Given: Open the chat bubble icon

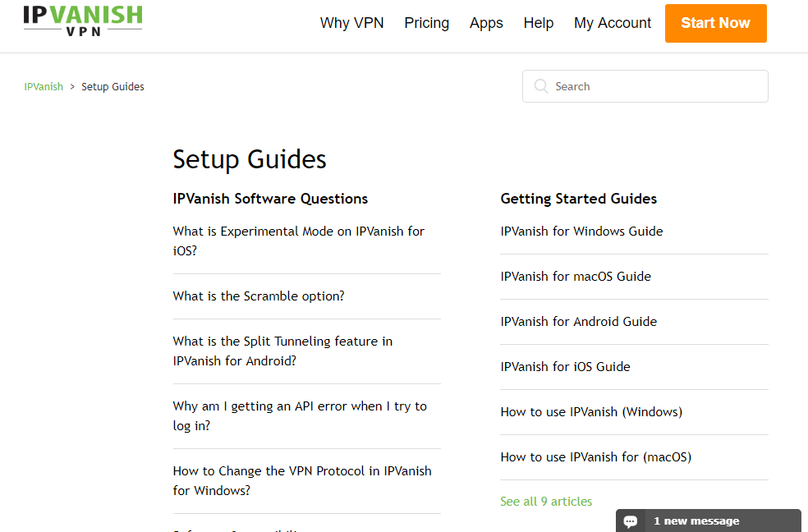Looking at the screenshot, I should point(630,521).
